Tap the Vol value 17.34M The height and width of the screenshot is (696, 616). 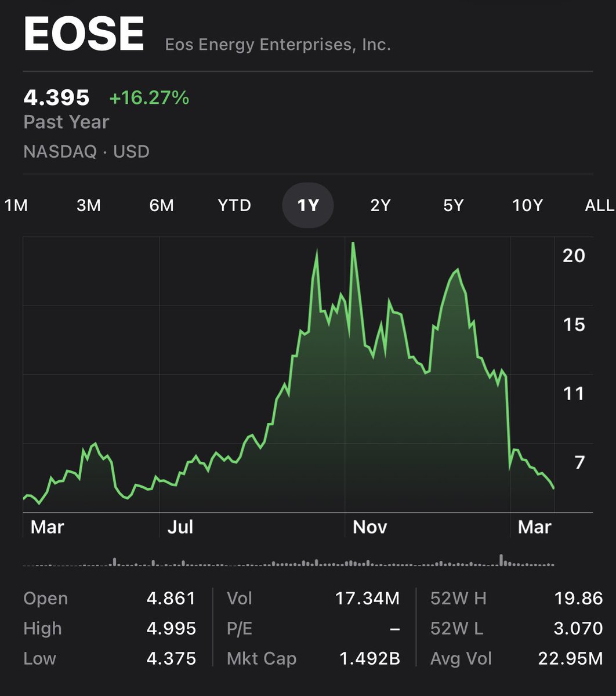pos(368,598)
